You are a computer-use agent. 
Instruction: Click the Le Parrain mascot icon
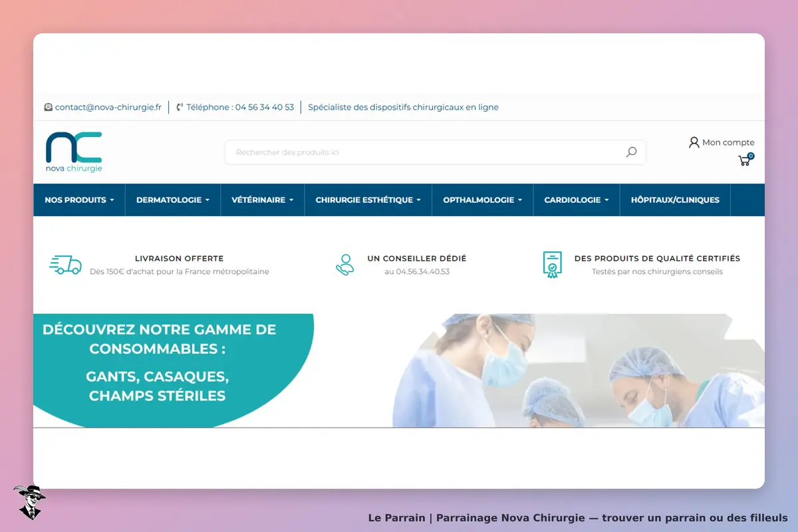tap(29, 502)
